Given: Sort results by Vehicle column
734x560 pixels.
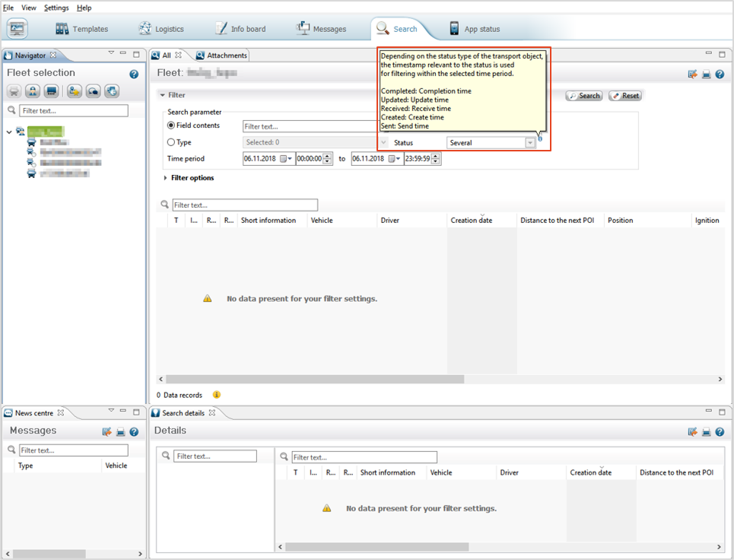Looking at the screenshot, I should click(342, 220).
